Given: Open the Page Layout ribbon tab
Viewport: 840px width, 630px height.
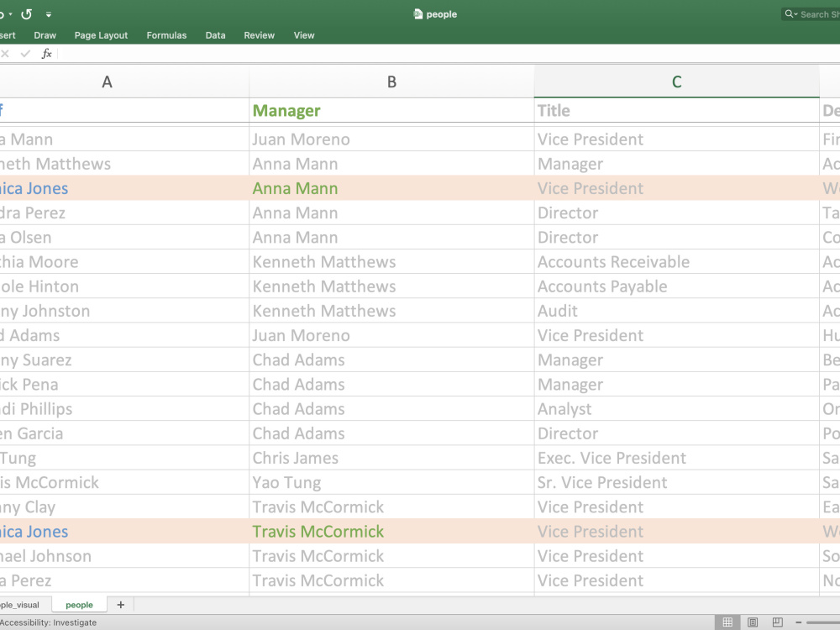Looking at the screenshot, I should [x=101, y=35].
